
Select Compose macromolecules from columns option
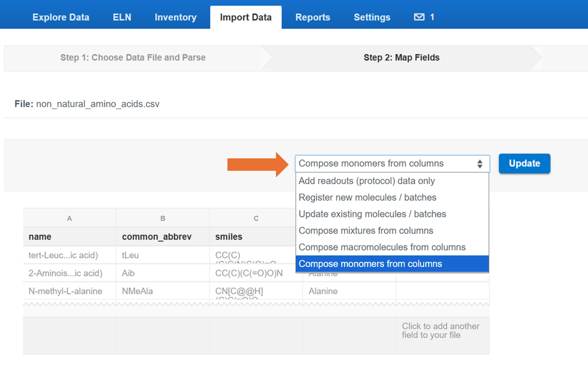[382, 247]
